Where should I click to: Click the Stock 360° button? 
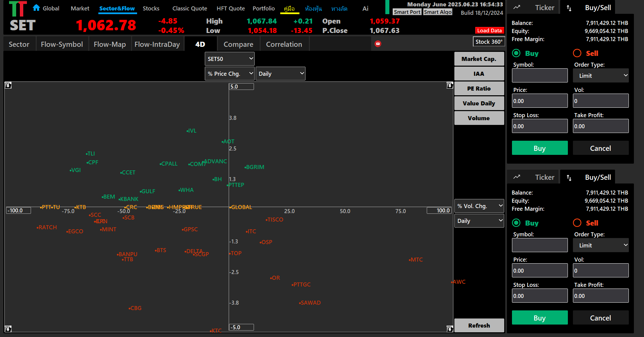(489, 42)
